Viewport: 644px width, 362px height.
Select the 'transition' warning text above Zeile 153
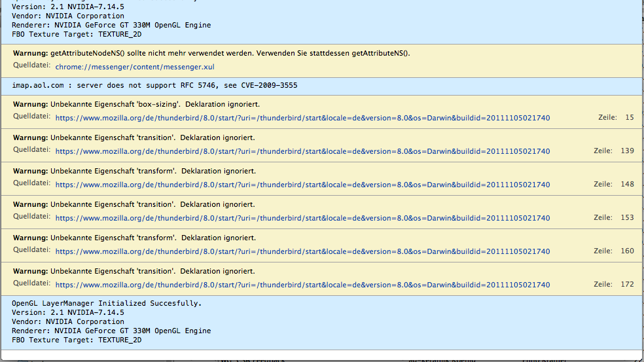(x=134, y=204)
